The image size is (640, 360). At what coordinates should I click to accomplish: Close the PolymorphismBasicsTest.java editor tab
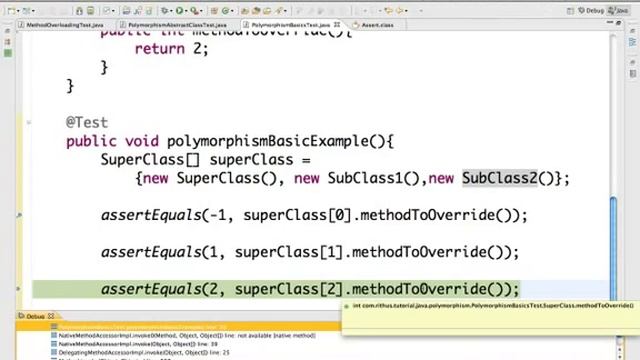(337, 24)
